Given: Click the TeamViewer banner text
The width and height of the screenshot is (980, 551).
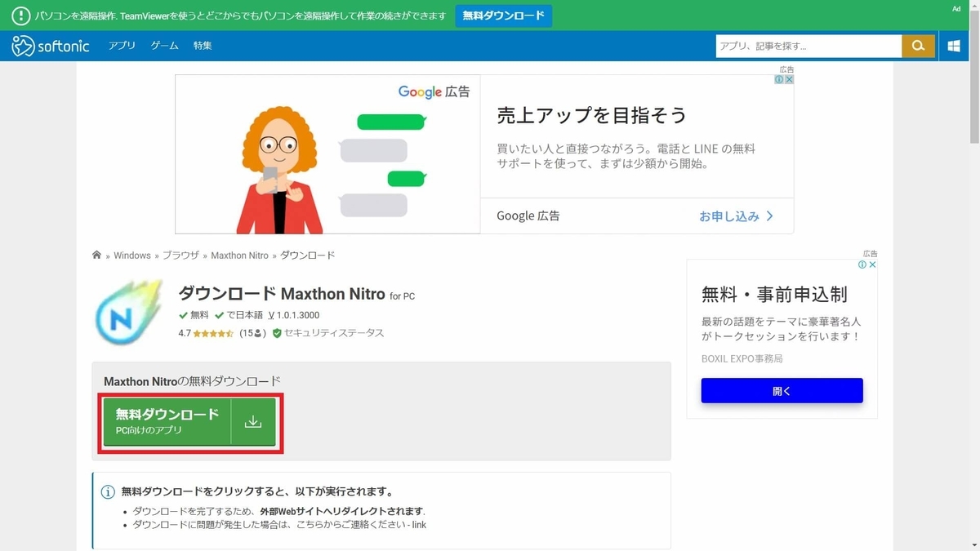Looking at the screenshot, I should click(x=241, y=16).
